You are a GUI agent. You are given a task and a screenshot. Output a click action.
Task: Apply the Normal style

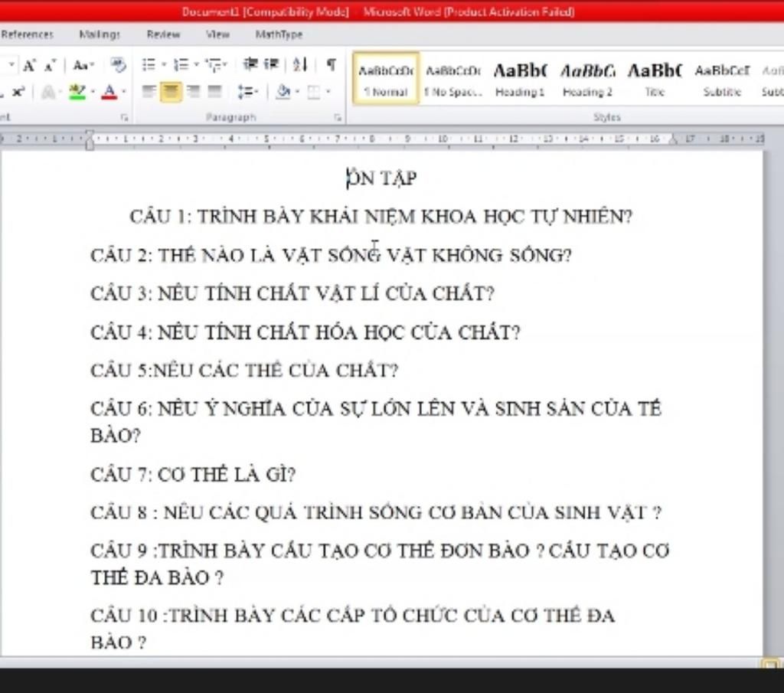pyautogui.click(x=386, y=79)
